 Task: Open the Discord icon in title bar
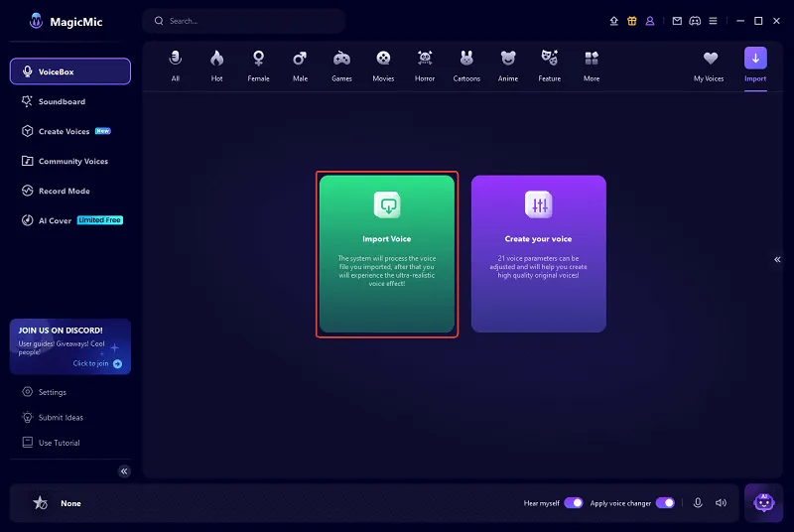point(695,21)
